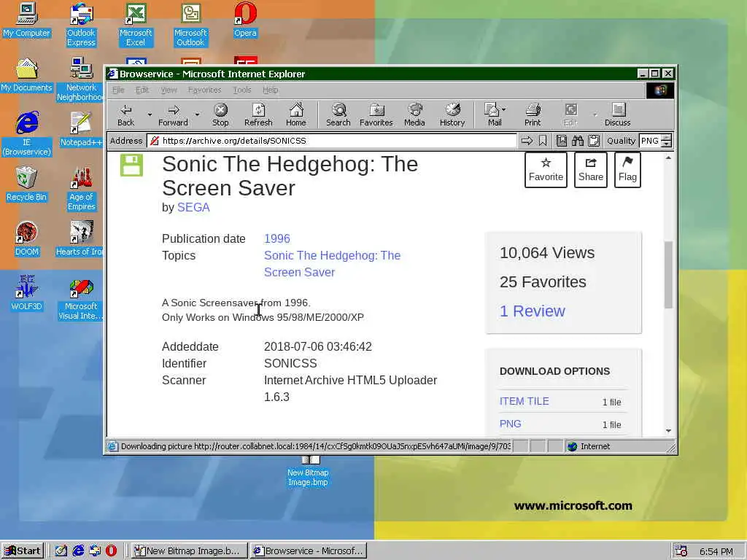
Task: Click the Favorite star button
Action: [546, 170]
